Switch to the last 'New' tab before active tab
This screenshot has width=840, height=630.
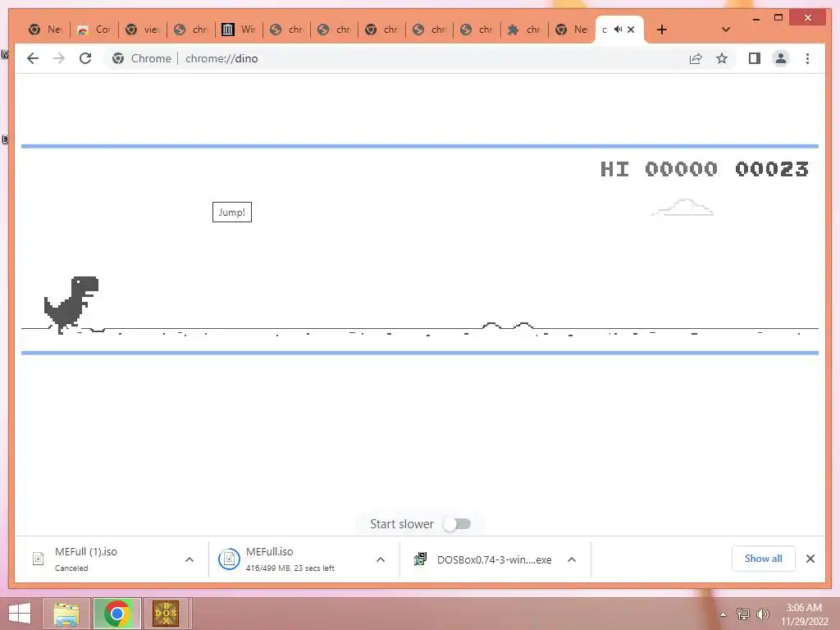click(572, 30)
